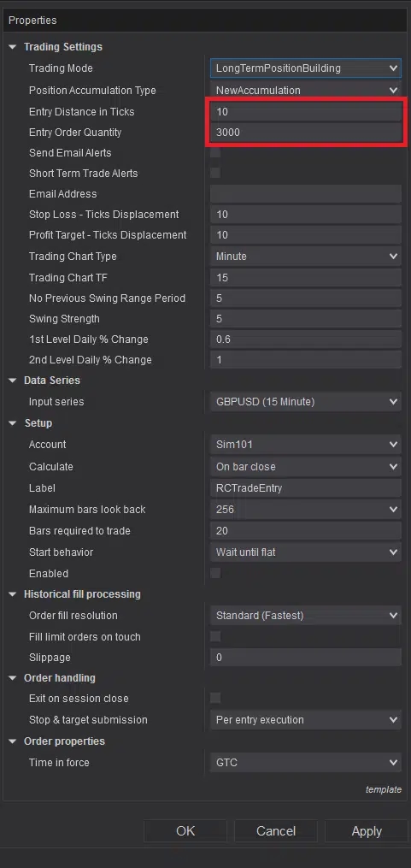The image size is (411, 868).
Task: Open the Account Sim101 dropdown
Action: click(x=305, y=445)
